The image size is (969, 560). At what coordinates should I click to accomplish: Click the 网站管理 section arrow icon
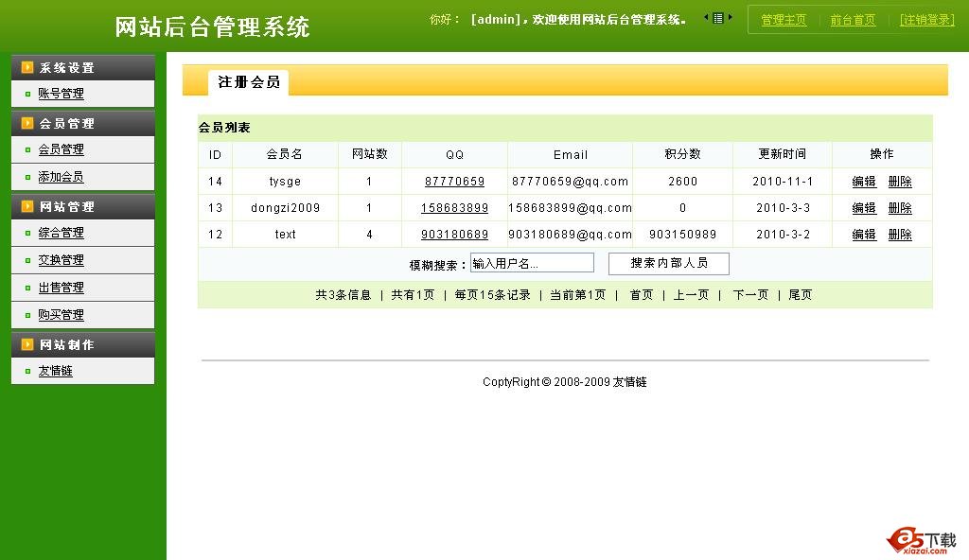[27, 206]
